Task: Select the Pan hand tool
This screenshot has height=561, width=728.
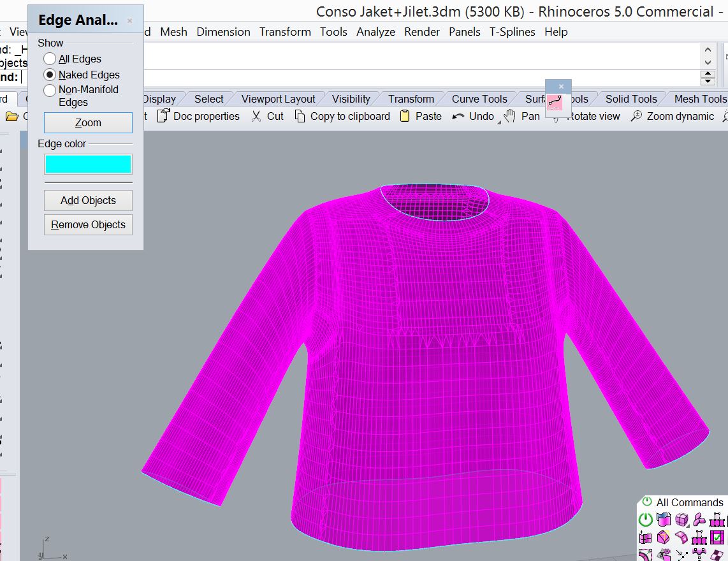Action: point(510,116)
